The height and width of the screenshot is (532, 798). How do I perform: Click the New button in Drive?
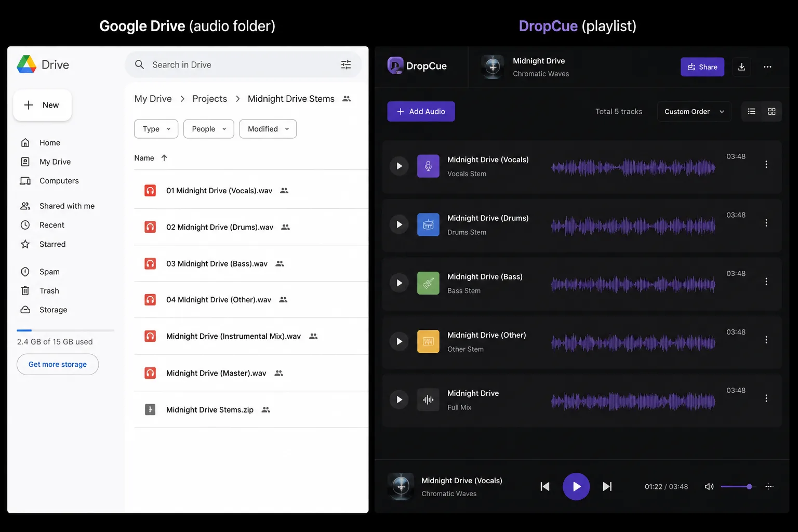tap(42, 105)
